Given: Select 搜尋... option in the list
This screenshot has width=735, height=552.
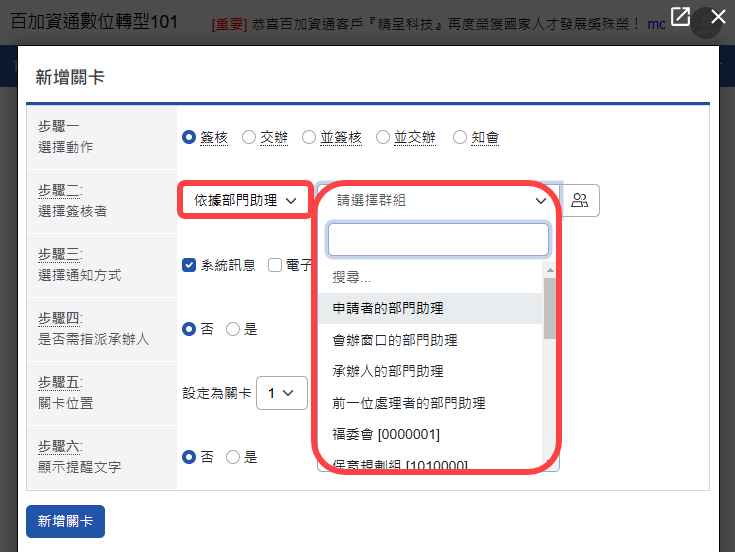Looking at the screenshot, I should pos(430,277).
